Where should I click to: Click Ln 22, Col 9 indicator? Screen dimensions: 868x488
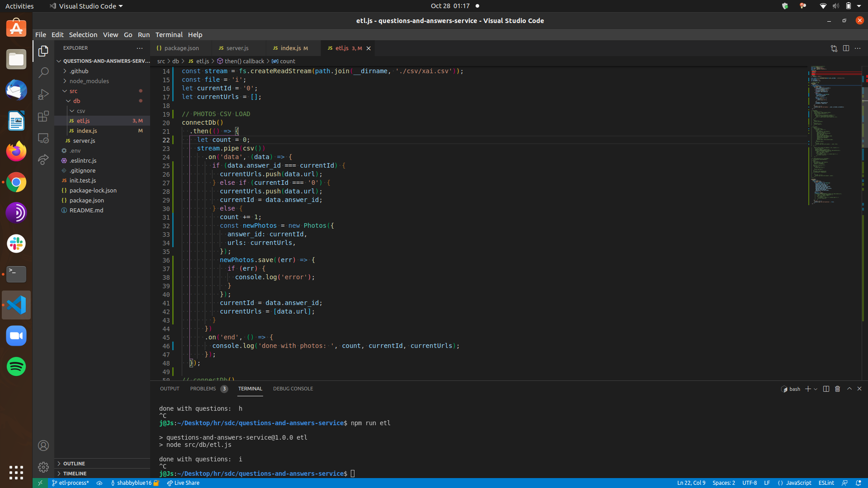click(x=691, y=483)
